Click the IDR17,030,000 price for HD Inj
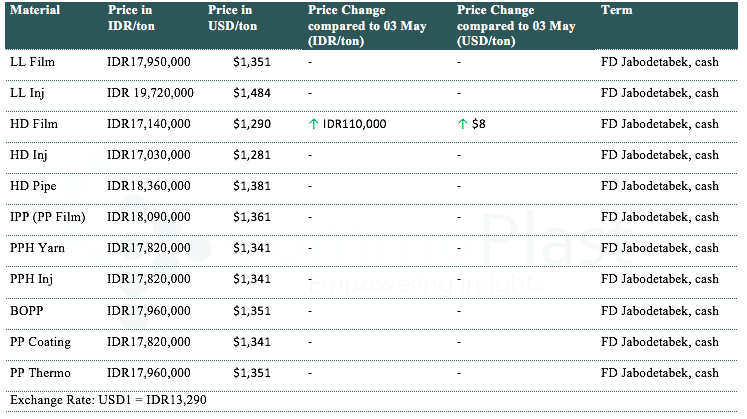This screenshot has width=747, height=419. click(149, 155)
